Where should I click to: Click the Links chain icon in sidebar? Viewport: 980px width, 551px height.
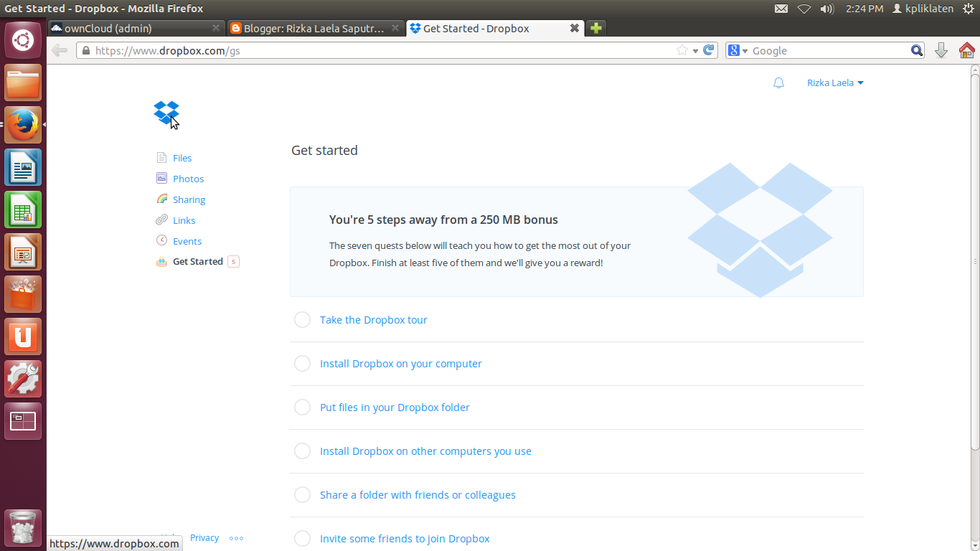(161, 220)
